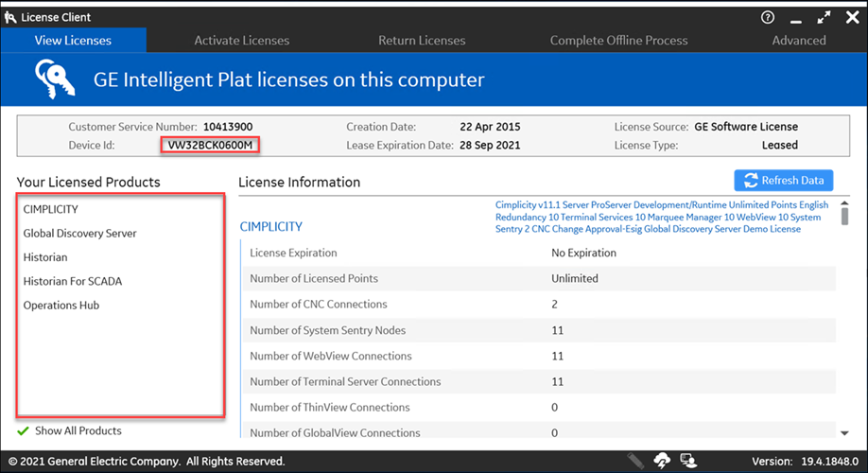Select Global Discovery Server product

pos(79,233)
